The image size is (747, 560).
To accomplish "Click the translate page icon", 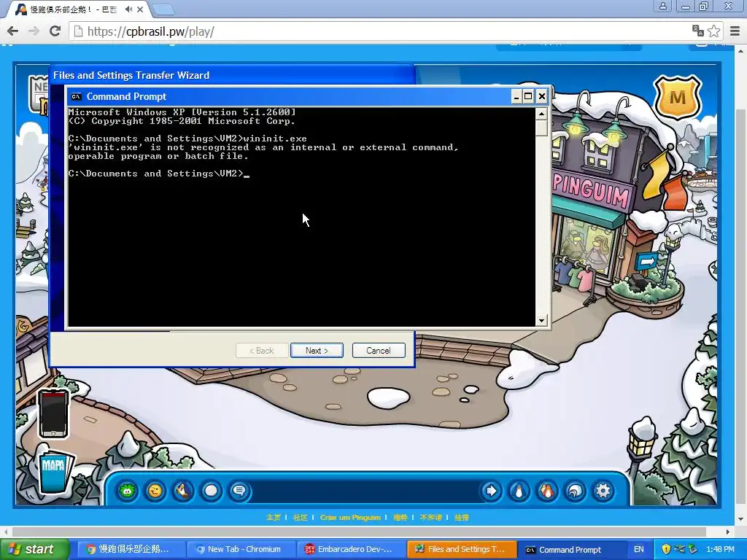I will pos(698,31).
